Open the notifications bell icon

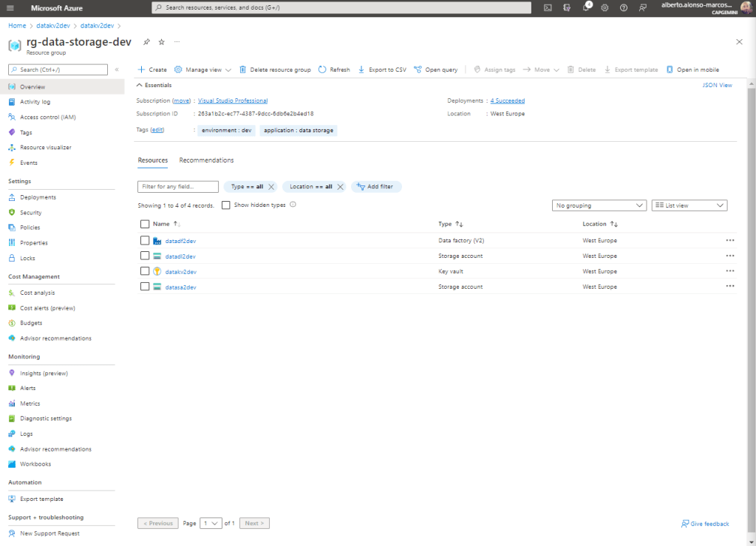pyautogui.click(x=585, y=7)
